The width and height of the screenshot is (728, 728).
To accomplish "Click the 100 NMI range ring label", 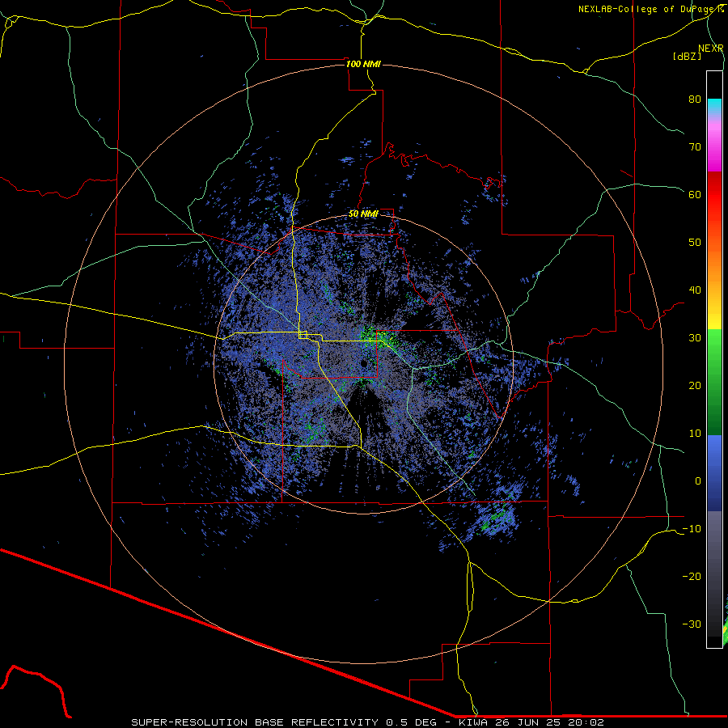I will click(363, 64).
